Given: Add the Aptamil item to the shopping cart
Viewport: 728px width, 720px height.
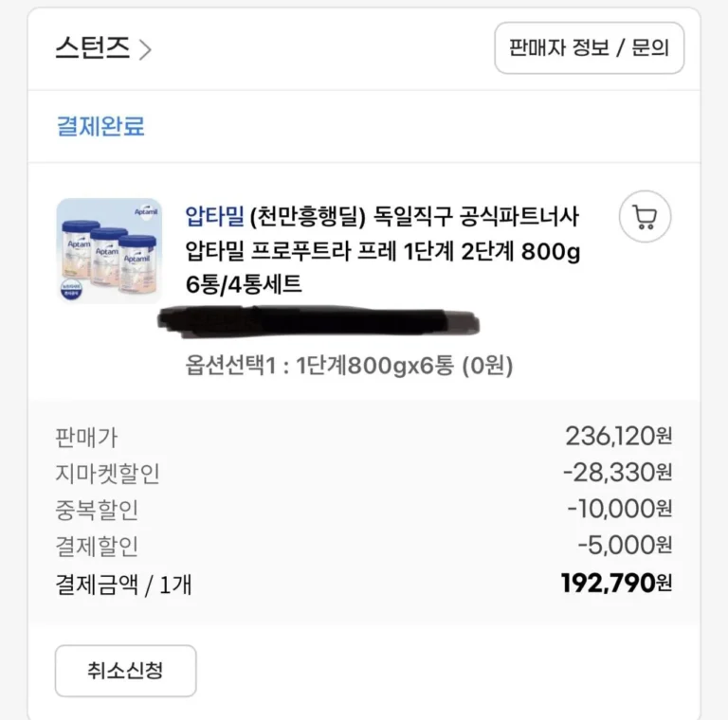Looking at the screenshot, I should [x=645, y=216].
